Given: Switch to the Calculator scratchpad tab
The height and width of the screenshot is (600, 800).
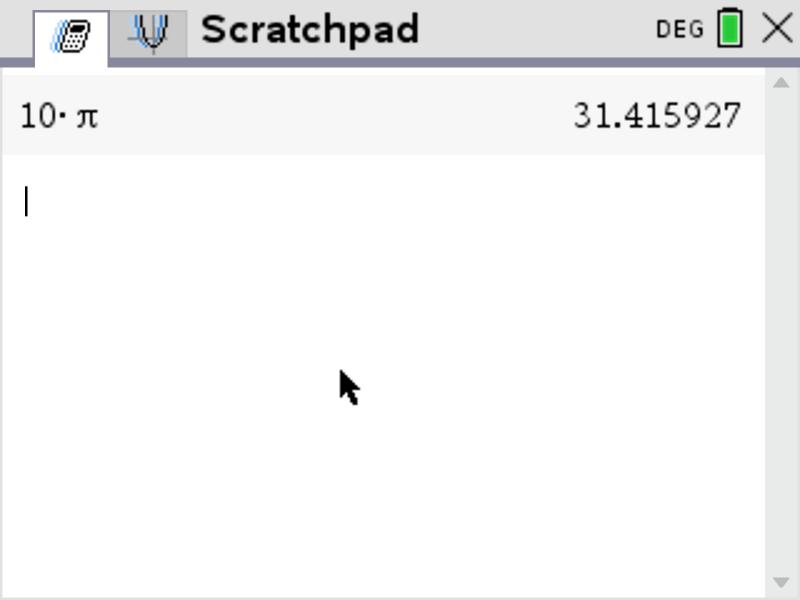Looking at the screenshot, I should click(71, 37).
